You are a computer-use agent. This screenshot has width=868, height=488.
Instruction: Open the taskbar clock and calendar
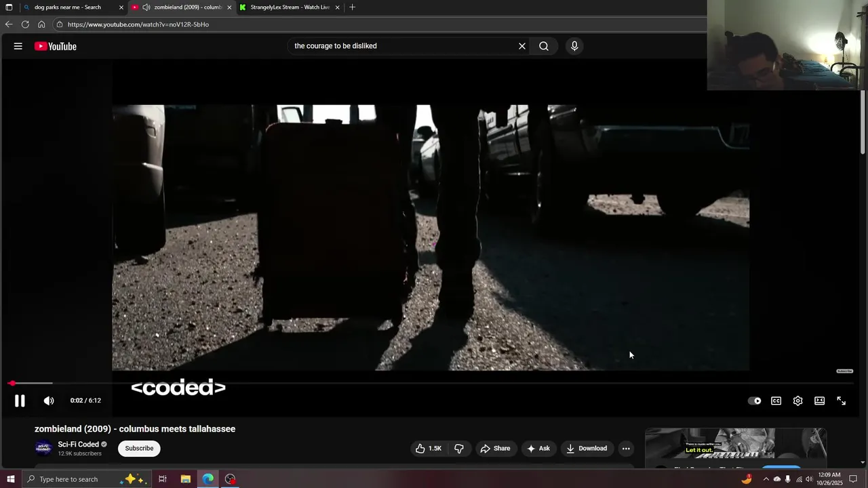tap(829, 479)
